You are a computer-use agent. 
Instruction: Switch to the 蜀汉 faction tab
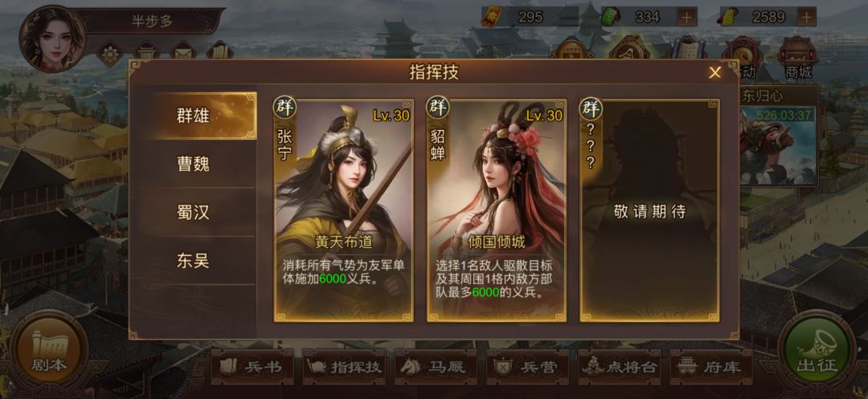coord(193,212)
